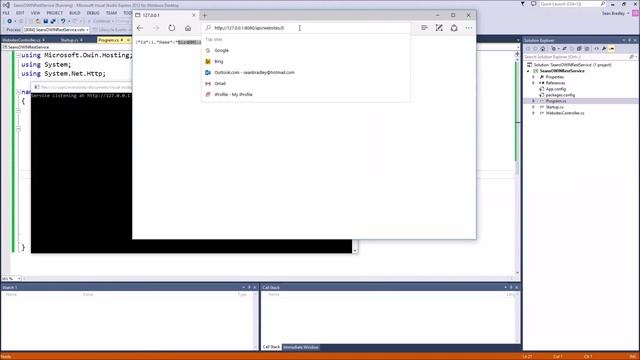The height and width of the screenshot is (360, 640).
Task: Open a new browser tab with plus
Action: pyautogui.click(x=205, y=16)
